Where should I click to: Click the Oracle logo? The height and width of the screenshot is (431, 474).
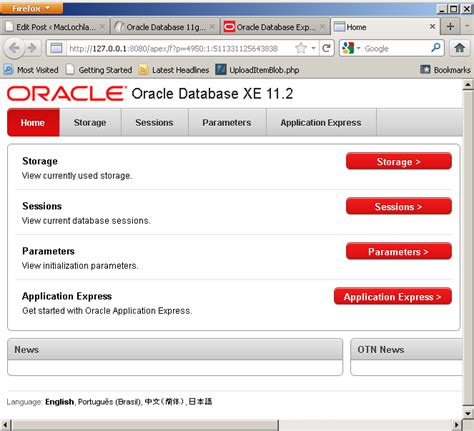click(x=67, y=93)
